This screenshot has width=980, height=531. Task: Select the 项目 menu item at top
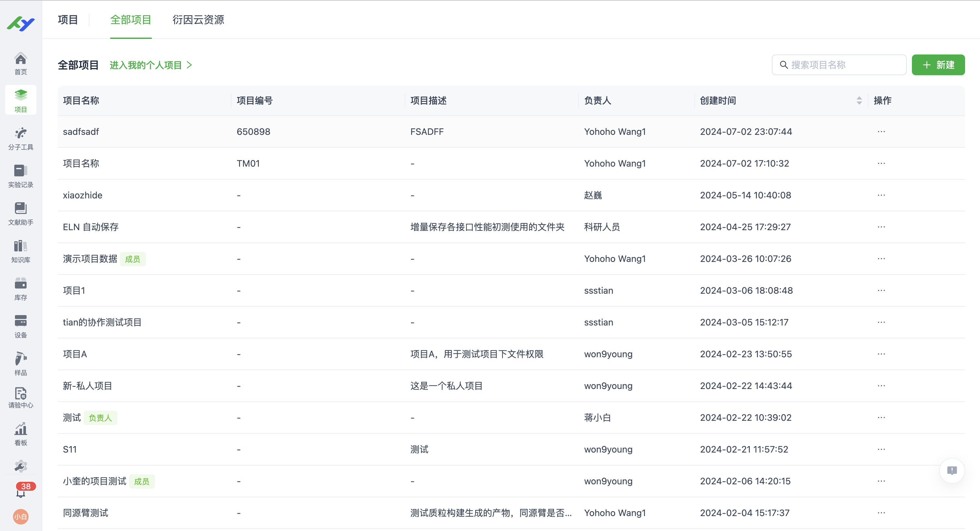click(x=67, y=20)
